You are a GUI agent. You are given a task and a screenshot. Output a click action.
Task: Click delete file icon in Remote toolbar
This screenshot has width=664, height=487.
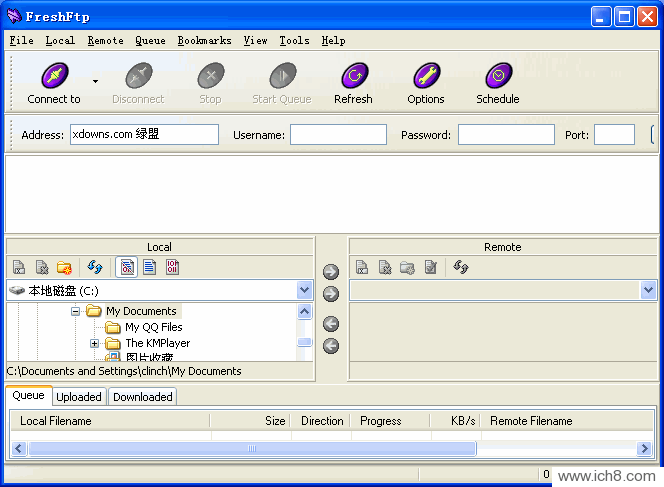[x=385, y=267]
